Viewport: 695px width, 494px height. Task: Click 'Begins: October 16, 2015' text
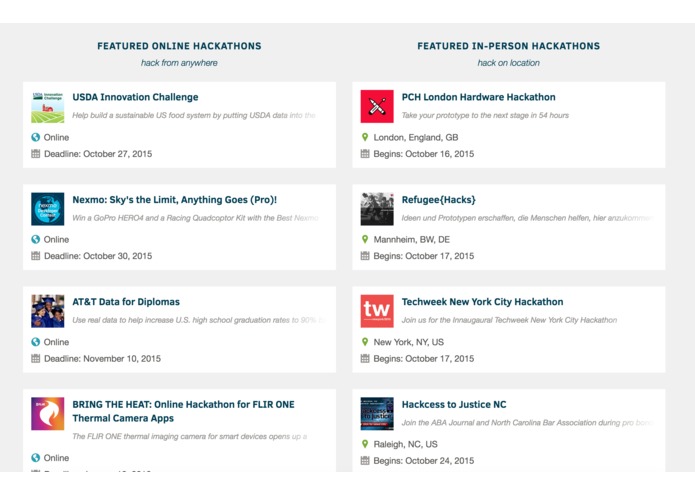click(424, 154)
